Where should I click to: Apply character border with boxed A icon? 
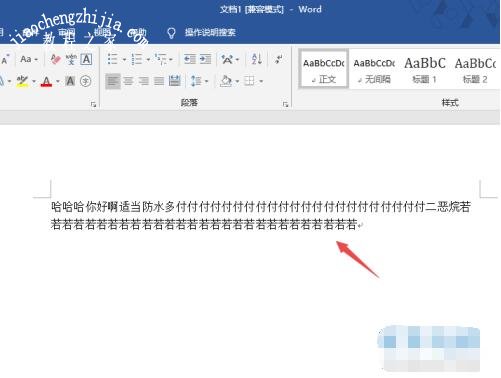coord(86,59)
